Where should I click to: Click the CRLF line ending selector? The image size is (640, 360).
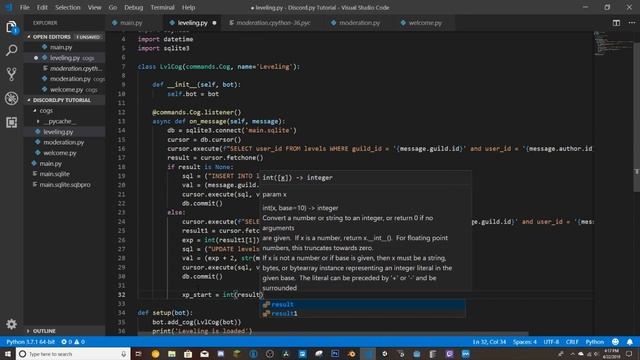pyautogui.click(x=572, y=342)
